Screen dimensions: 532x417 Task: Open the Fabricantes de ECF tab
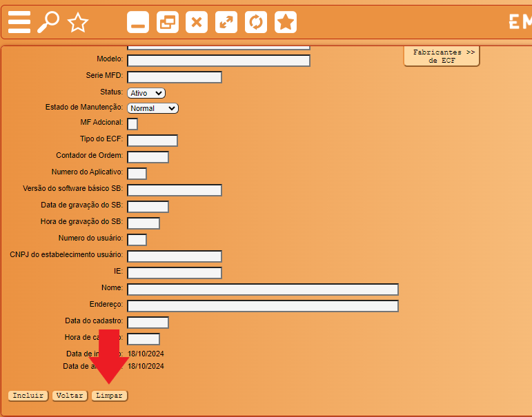(442, 57)
